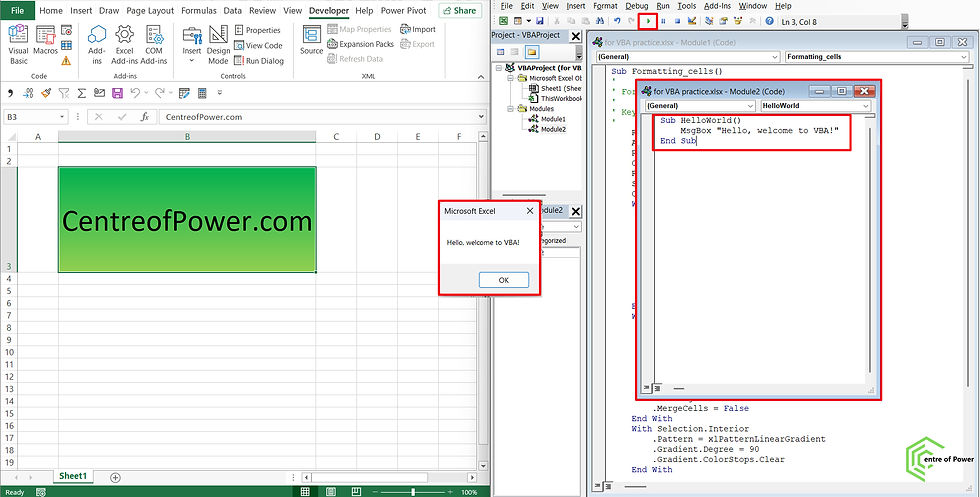Click the Run Sub green play button
Viewport: 980px width, 497px height.
click(x=648, y=21)
